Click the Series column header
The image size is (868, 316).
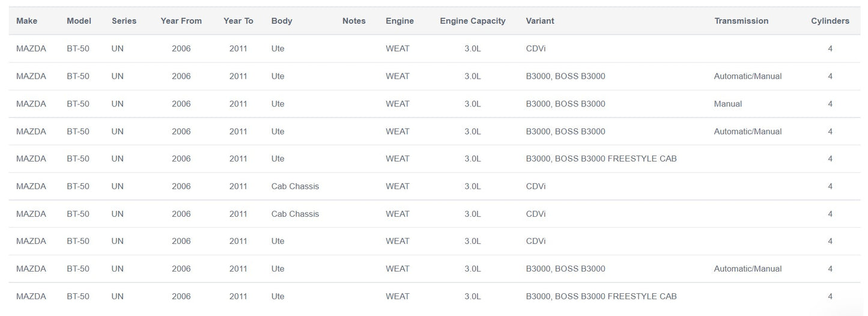pos(124,21)
